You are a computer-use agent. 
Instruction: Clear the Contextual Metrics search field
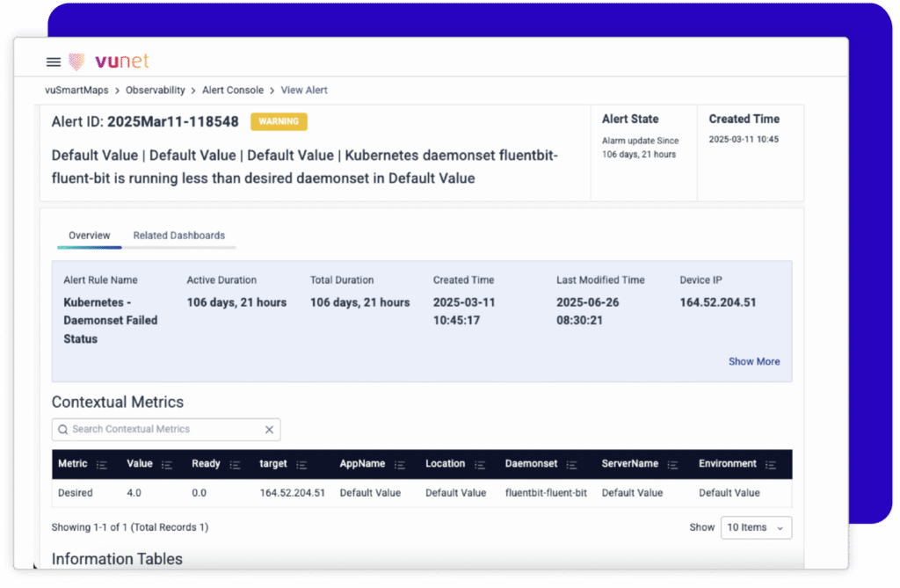(270, 430)
